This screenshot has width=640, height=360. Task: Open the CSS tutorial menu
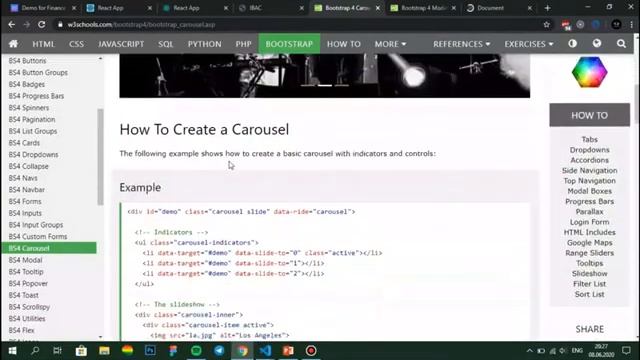pyautogui.click(x=76, y=44)
